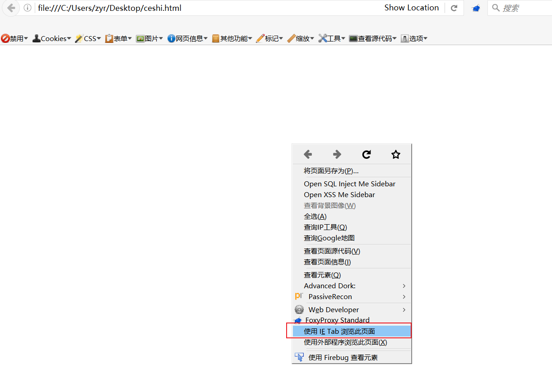
Task: Reload page using address bar refresh icon
Action: pos(454,8)
